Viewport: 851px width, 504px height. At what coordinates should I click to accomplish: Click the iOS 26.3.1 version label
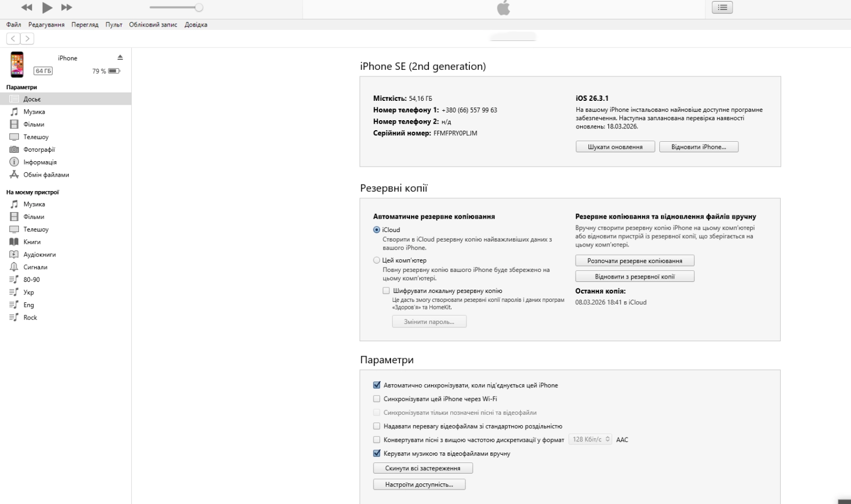click(x=592, y=98)
